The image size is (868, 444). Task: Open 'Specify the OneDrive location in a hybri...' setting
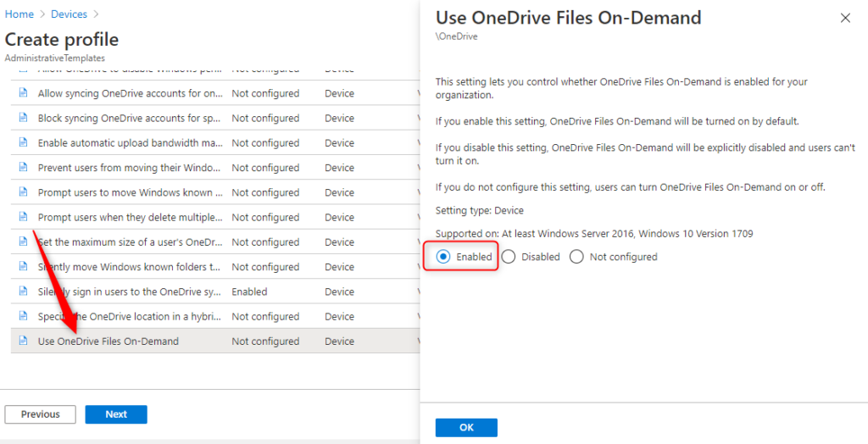pos(131,317)
